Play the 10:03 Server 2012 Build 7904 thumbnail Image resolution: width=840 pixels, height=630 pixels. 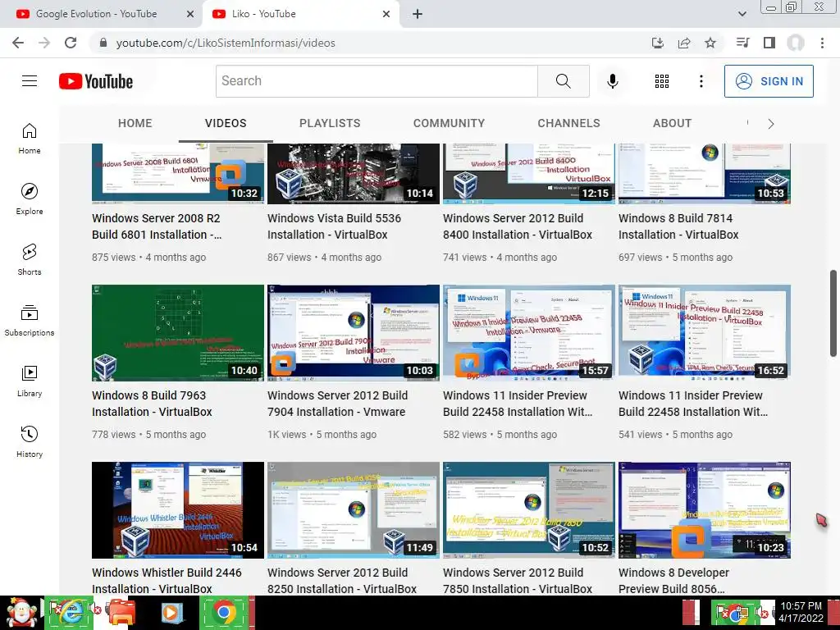(354, 332)
